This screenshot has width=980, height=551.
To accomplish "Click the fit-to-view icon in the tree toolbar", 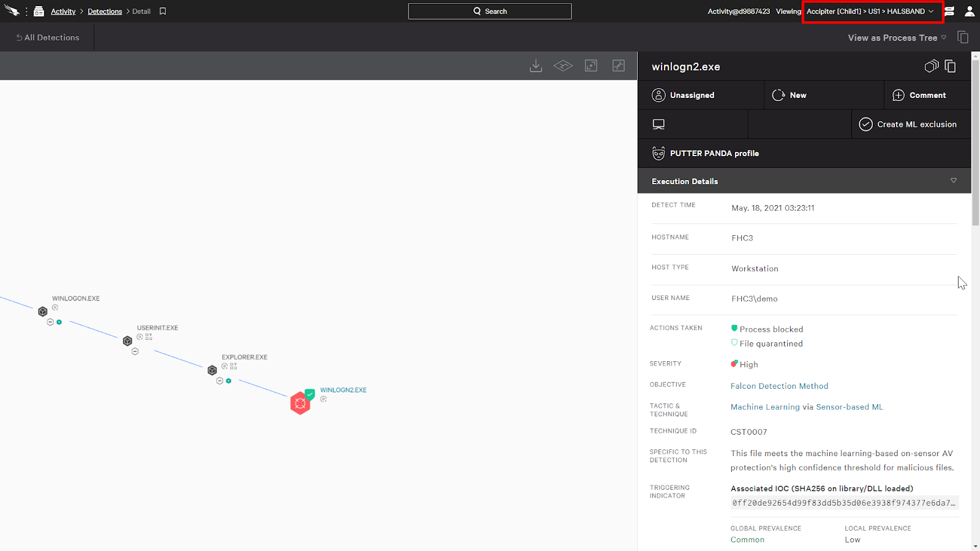I will click(x=591, y=66).
